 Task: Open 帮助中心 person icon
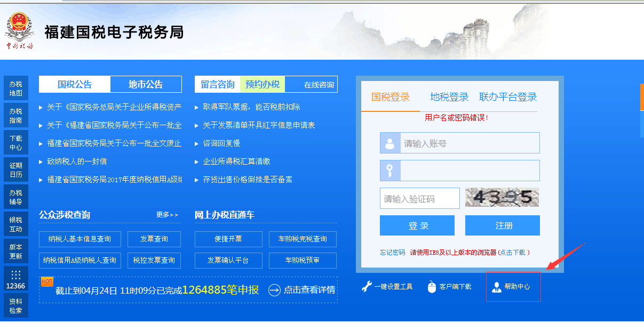coord(497,287)
